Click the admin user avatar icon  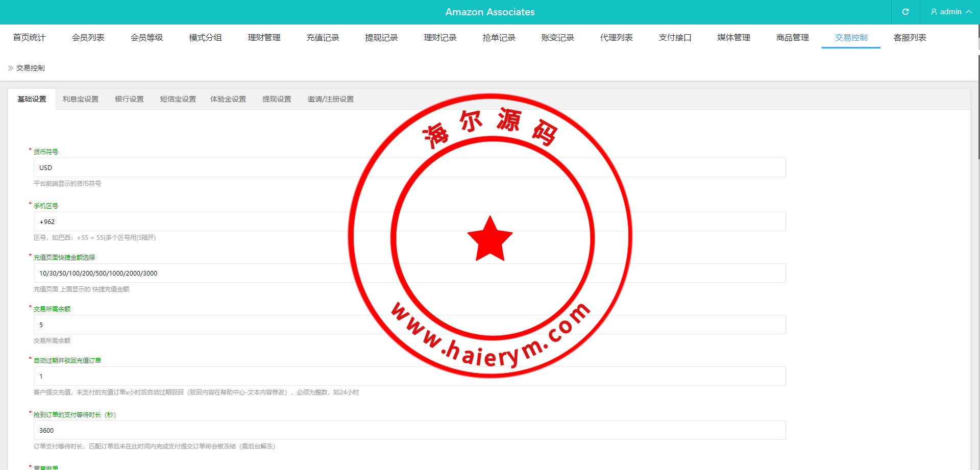pos(934,12)
